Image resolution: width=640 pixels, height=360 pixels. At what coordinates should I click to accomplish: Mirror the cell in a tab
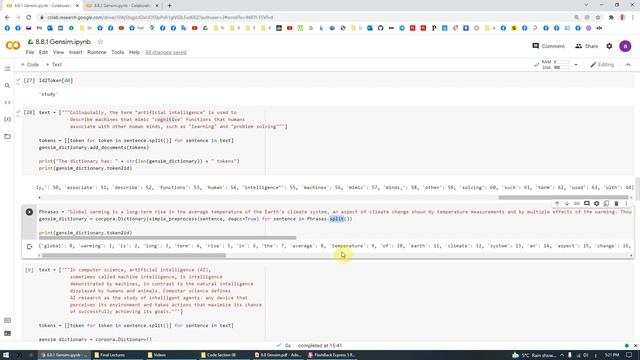(606, 203)
